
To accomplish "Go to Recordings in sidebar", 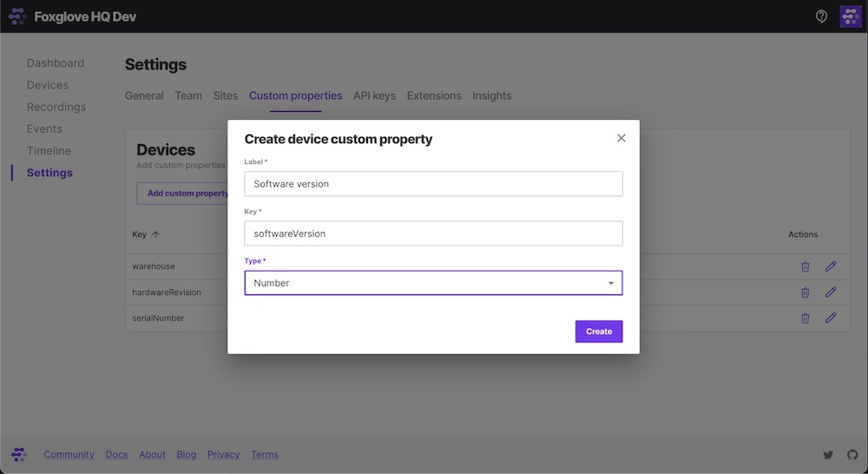I will (56, 107).
